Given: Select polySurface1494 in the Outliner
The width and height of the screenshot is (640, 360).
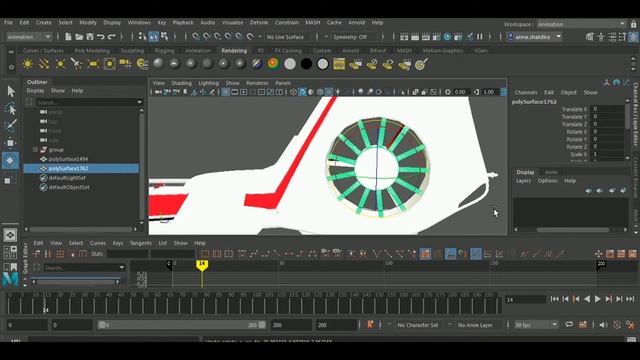Looking at the screenshot, I should [x=68, y=159].
